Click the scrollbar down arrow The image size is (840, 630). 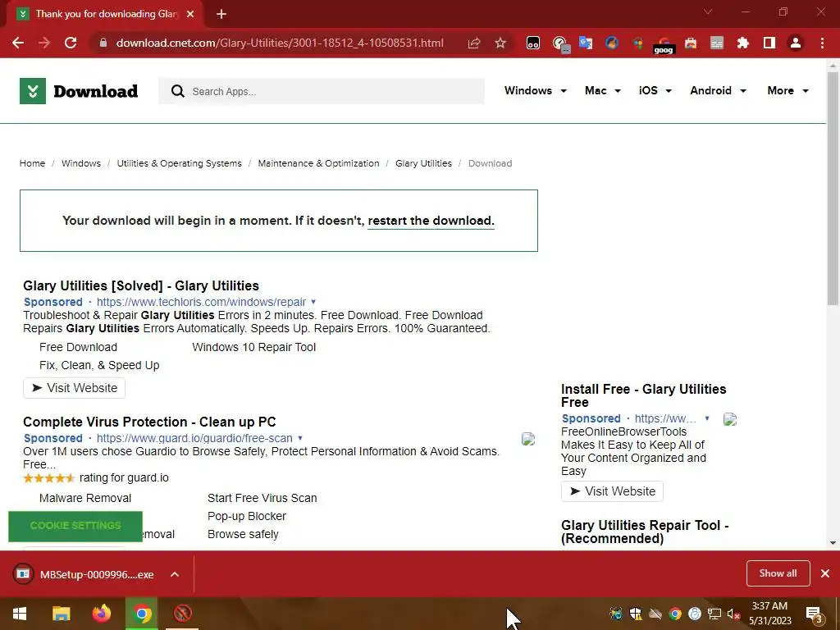[x=833, y=543]
